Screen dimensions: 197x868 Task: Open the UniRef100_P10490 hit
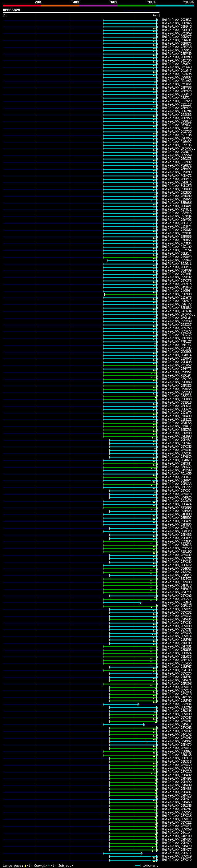coord(176,416)
